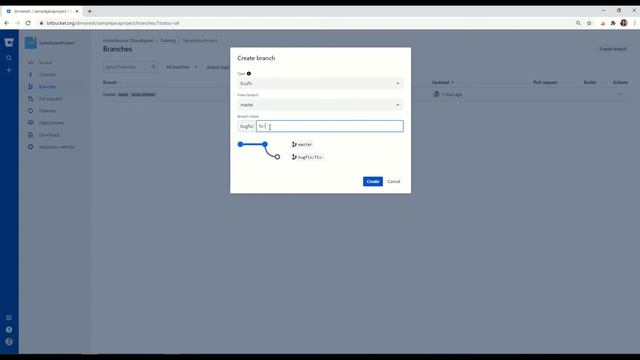Open the Downloads item in the sidebar
Viewport: 640px width, 360px height.
(x=49, y=135)
